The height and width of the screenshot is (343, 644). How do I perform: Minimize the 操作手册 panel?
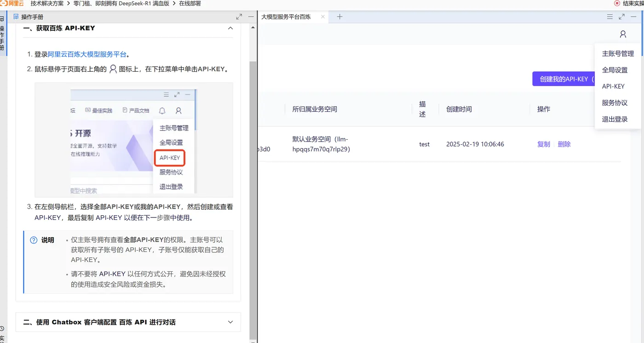point(251,17)
